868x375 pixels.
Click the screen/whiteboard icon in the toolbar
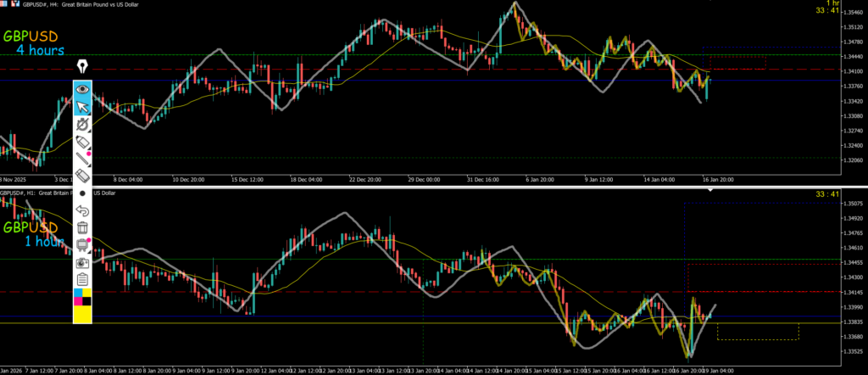tap(82, 244)
